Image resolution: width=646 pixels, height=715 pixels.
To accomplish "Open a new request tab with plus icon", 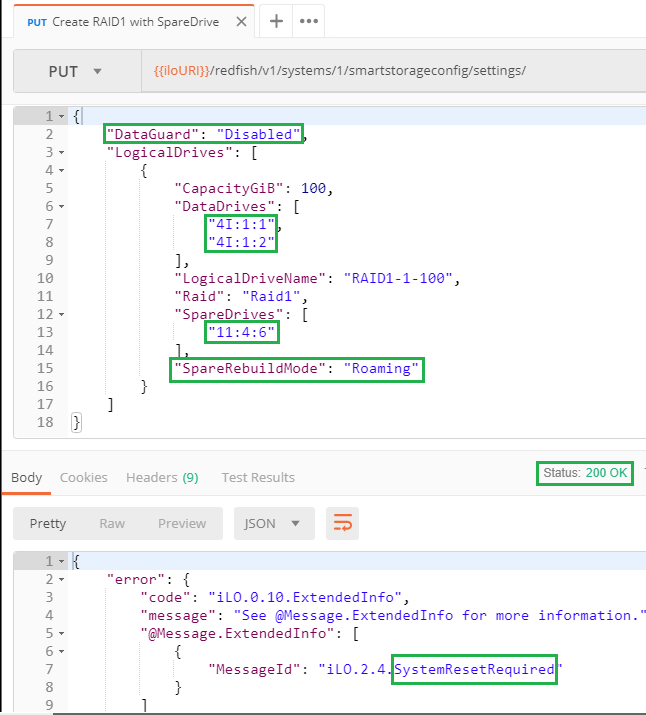I will (x=276, y=21).
